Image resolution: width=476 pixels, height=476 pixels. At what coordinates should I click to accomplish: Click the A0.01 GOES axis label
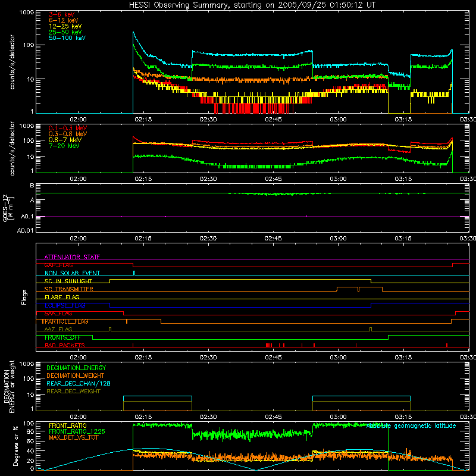coord(25,230)
